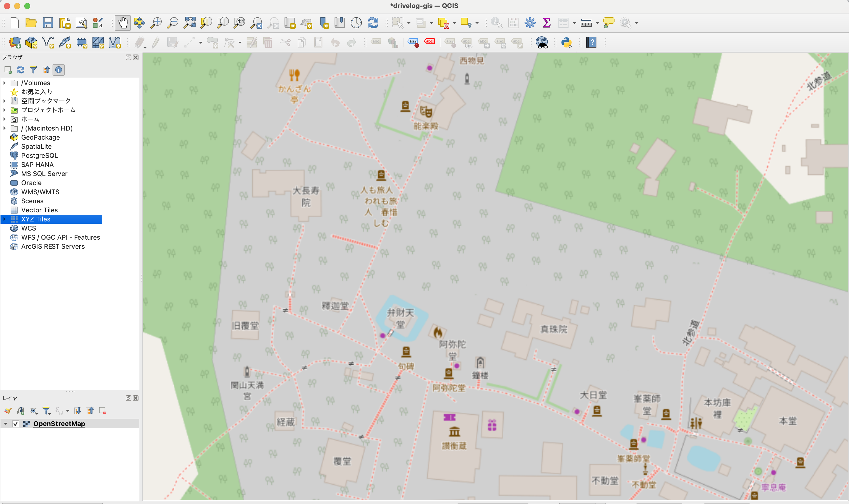
Task: Click the Zoom Full extent icon
Action: coord(189,23)
